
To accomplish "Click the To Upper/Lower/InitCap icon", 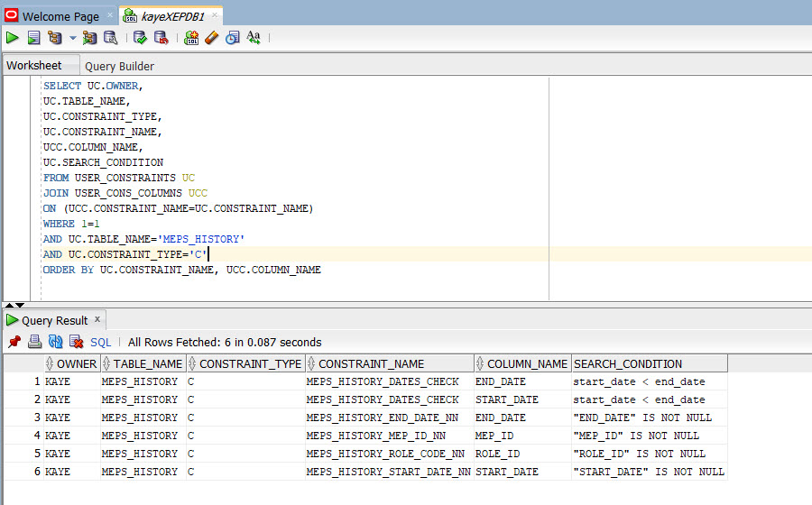I will [x=254, y=37].
